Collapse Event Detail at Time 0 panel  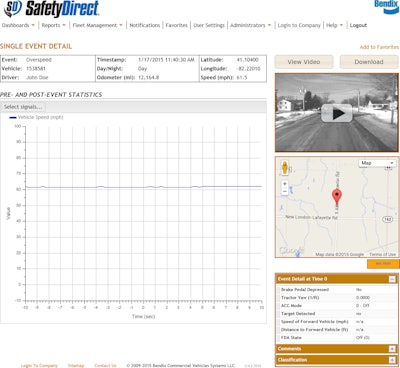coord(392,279)
